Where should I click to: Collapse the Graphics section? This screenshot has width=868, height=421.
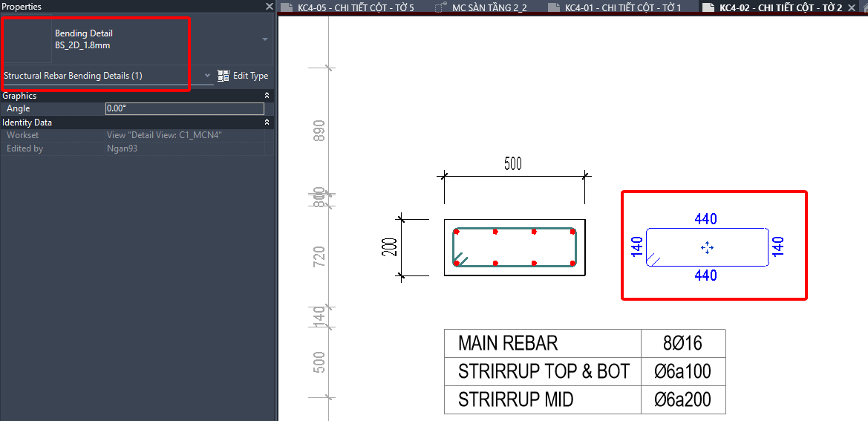(267, 96)
